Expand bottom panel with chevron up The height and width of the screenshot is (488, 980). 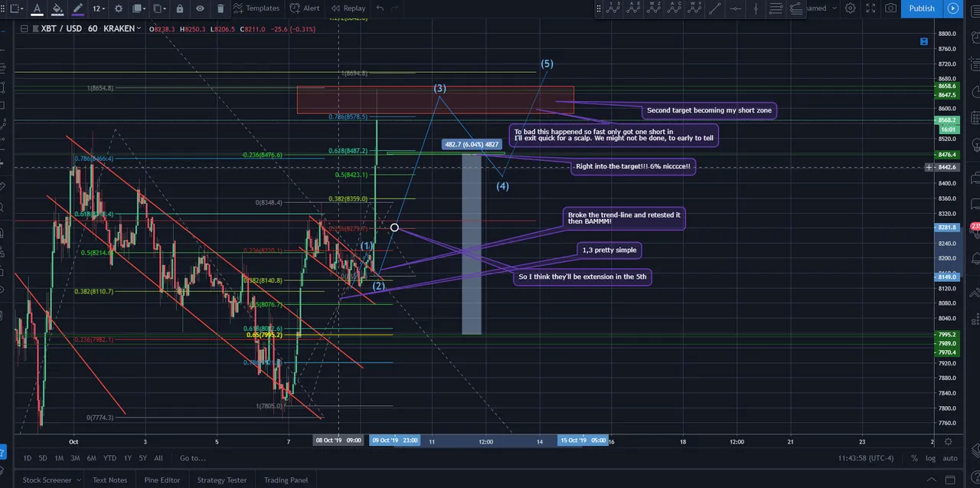pyautogui.click(x=933, y=480)
